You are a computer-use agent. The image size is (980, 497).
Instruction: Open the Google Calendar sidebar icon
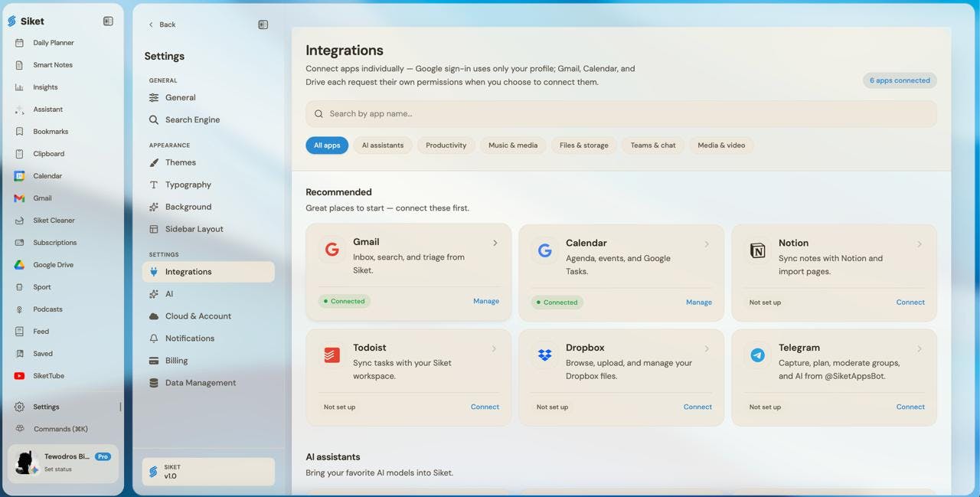click(x=19, y=176)
